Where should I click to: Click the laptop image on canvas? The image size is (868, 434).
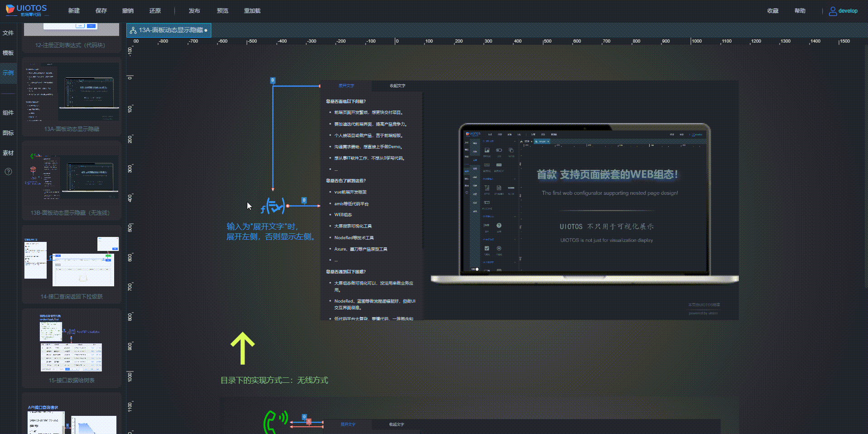coord(584,202)
